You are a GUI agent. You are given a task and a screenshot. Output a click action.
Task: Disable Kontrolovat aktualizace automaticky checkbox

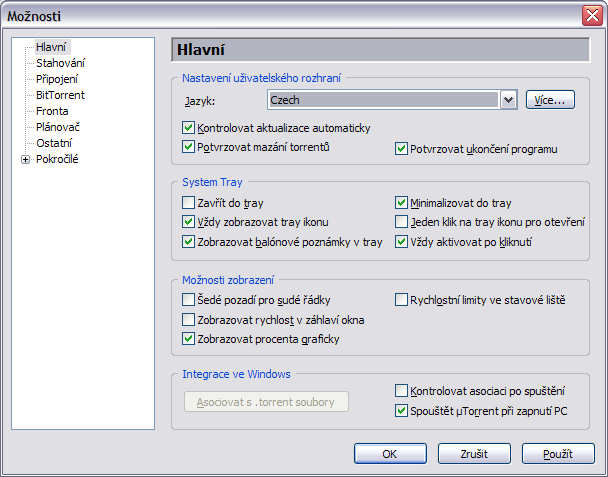pyautogui.click(x=189, y=128)
